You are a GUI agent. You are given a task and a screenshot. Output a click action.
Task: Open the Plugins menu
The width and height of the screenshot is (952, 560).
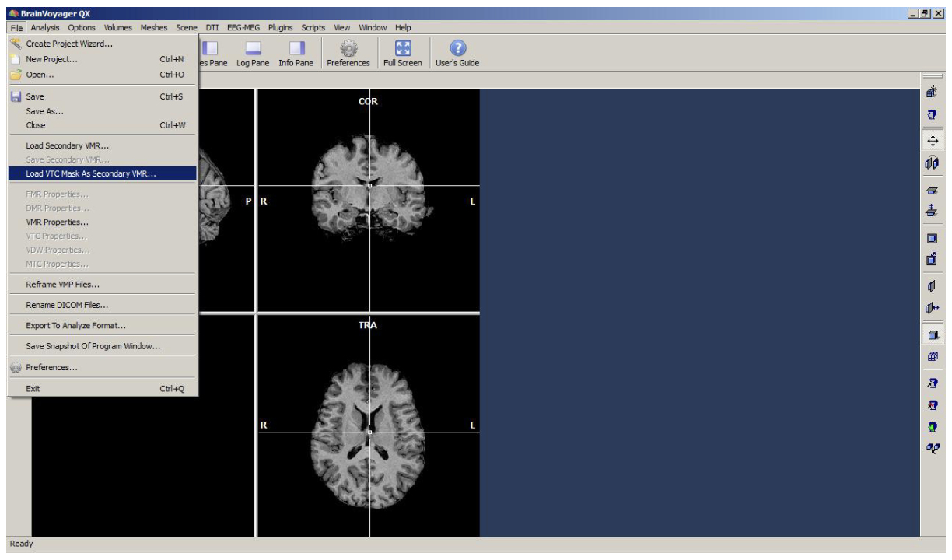[281, 28]
